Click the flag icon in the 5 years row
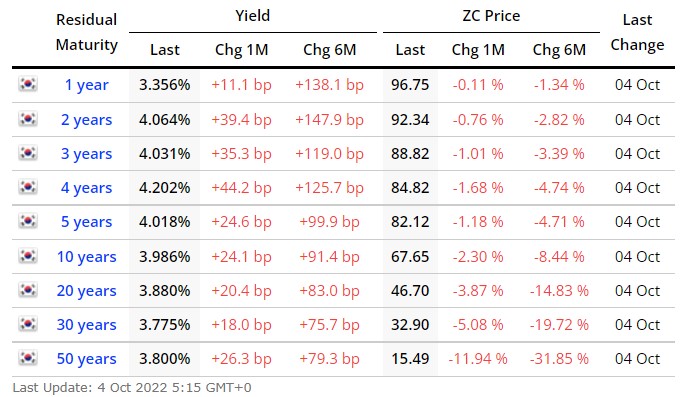The image size is (685, 397). (28, 221)
